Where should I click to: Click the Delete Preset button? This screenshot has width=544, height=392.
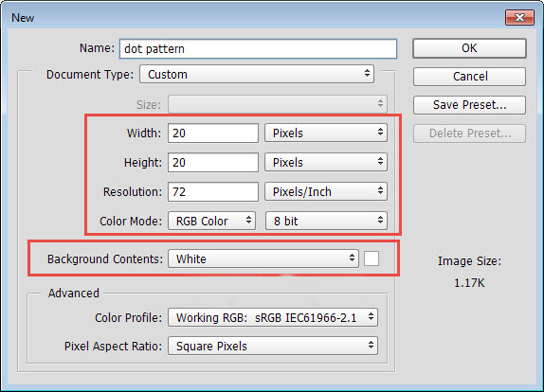point(469,134)
